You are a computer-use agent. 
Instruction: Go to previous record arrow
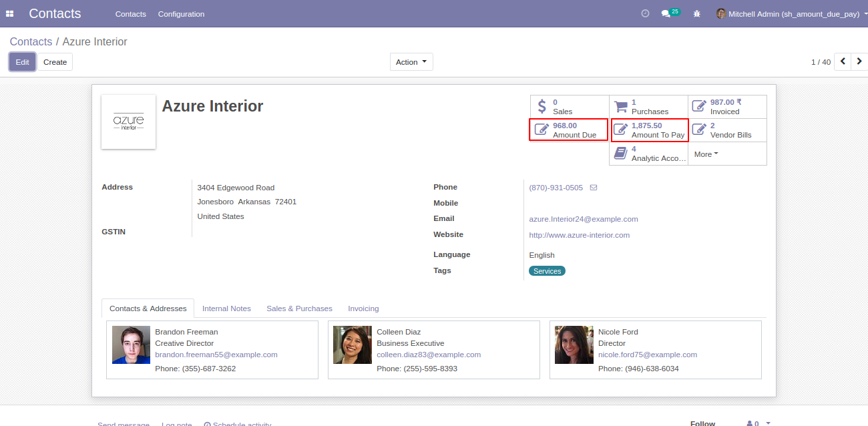click(843, 61)
